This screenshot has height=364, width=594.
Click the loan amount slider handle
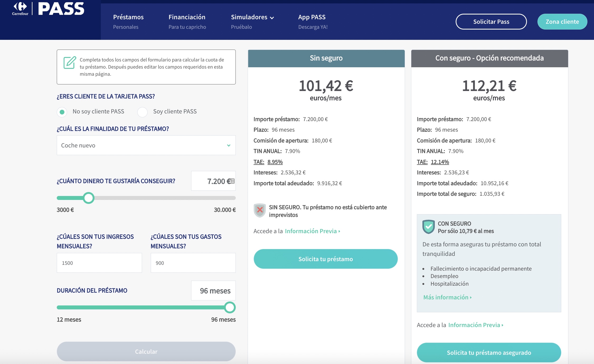[89, 198]
